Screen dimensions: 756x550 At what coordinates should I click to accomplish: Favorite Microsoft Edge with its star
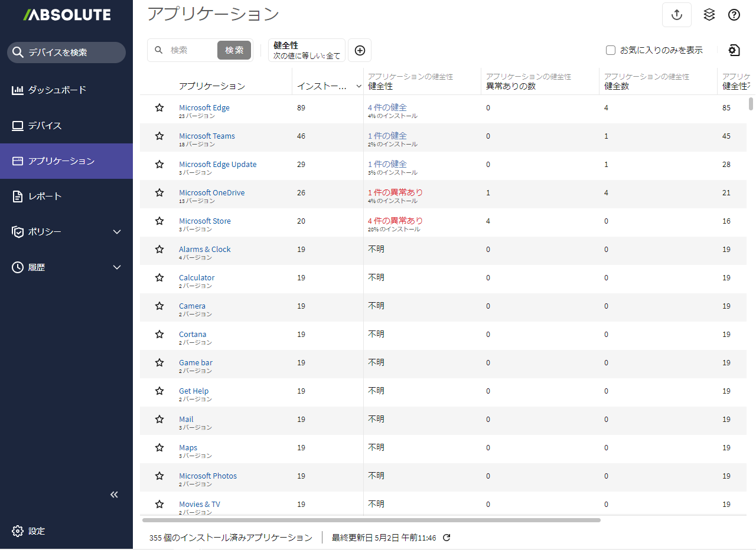click(x=159, y=108)
